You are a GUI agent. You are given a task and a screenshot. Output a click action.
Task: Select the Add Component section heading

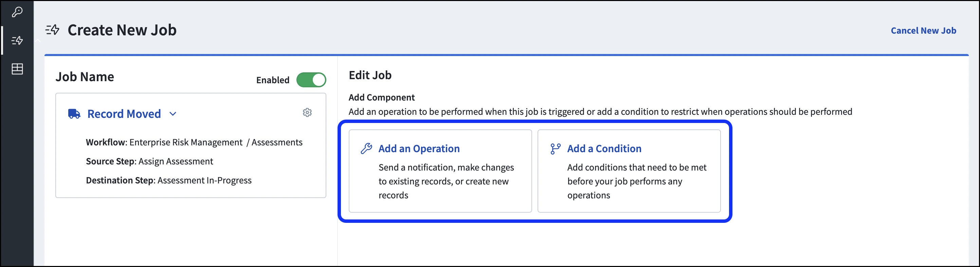(x=381, y=97)
